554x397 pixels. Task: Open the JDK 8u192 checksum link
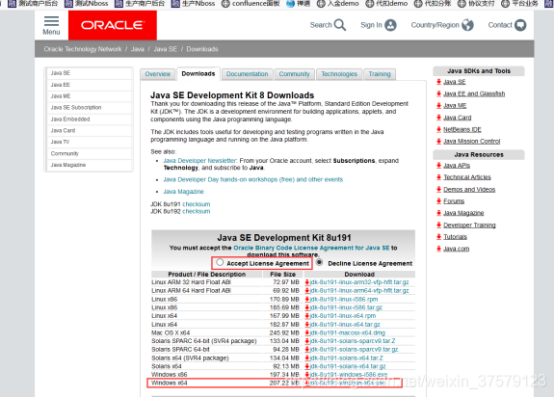tap(196, 211)
